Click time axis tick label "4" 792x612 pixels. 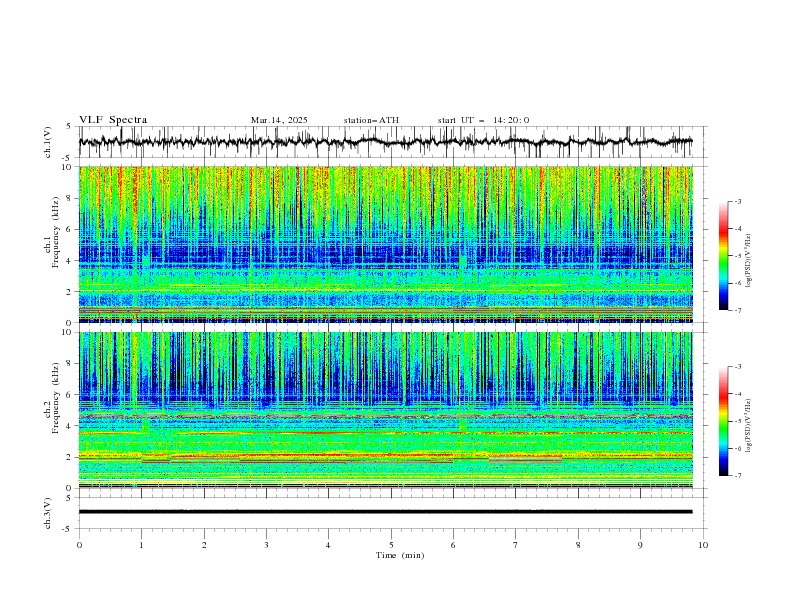[x=328, y=545]
